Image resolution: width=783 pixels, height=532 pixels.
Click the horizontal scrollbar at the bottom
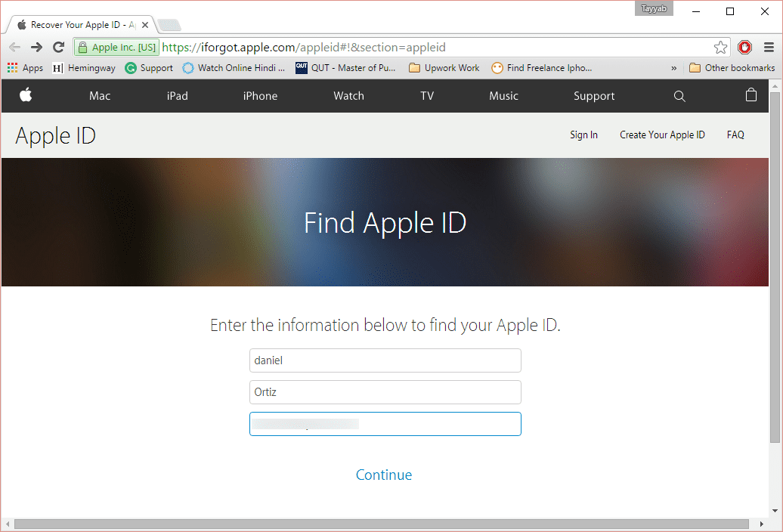point(378,524)
